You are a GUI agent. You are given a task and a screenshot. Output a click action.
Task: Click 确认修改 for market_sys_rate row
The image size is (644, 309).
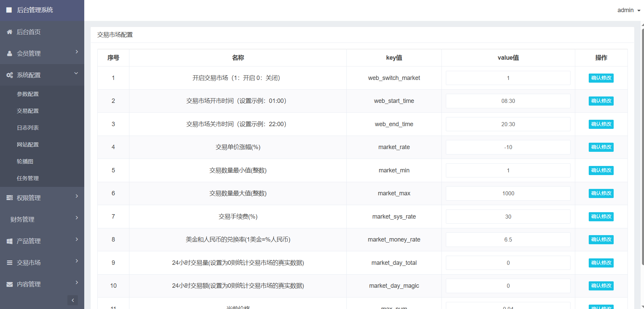601,217
